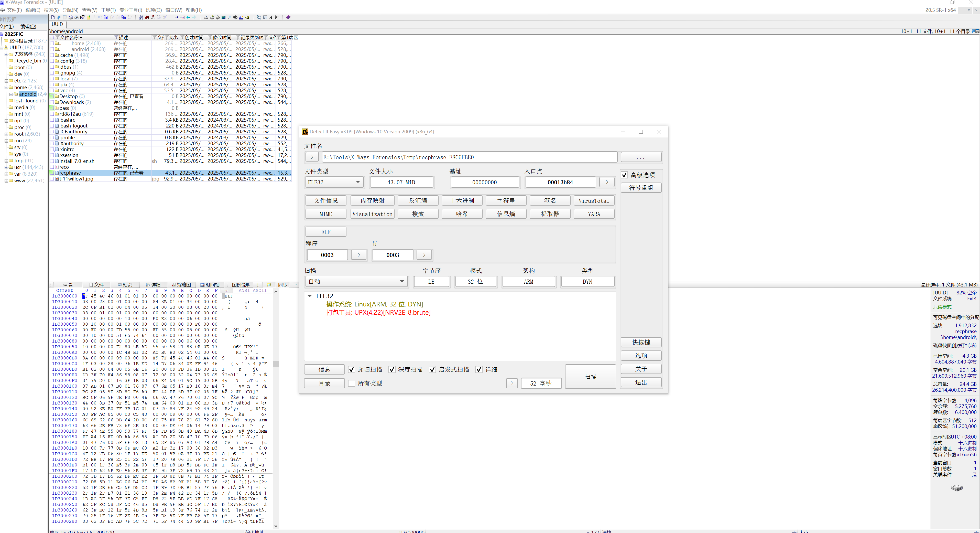Image resolution: width=980 pixels, height=533 pixels.
Task: Click the VirusTotal button
Action: (593, 201)
